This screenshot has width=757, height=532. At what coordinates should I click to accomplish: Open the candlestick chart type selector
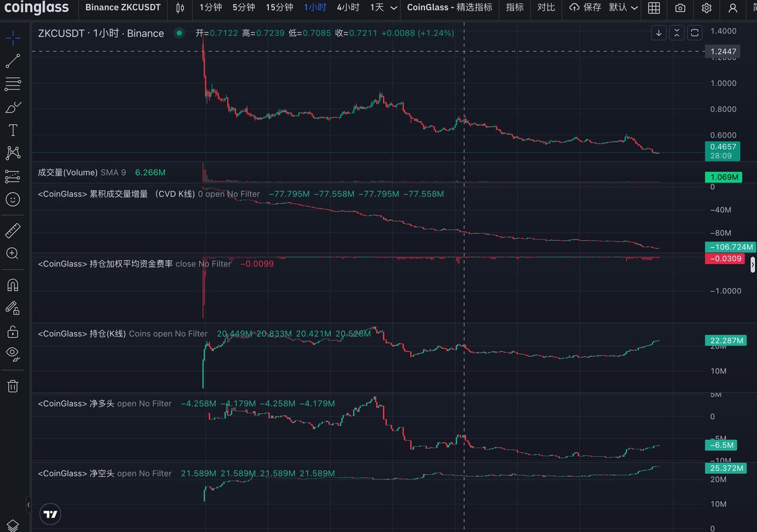pyautogui.click(x=180, y=8)
